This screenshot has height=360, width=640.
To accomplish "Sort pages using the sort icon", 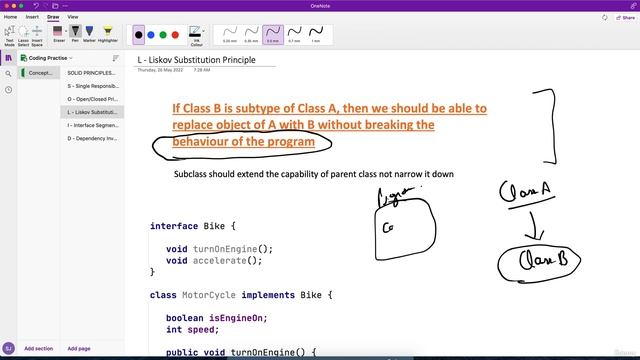I will point(116,58).
